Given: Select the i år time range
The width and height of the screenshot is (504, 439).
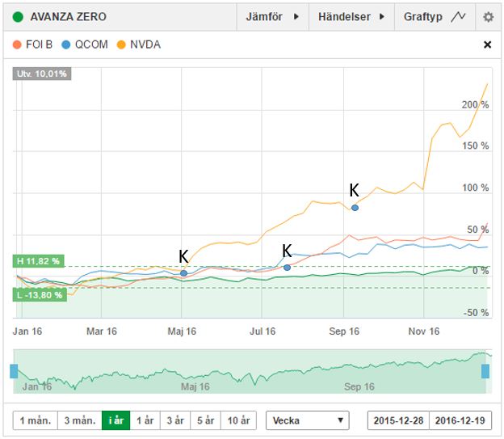Looking at the screenshot, I should pos(116,420).
